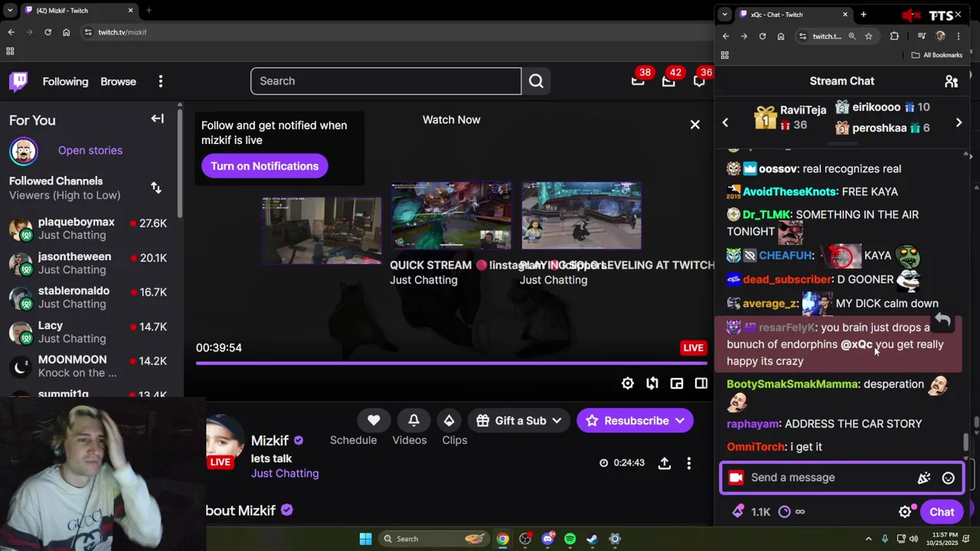This screenshot has height=551, width=980.
Task: Switch to Following tab
Action: (65, 81)
